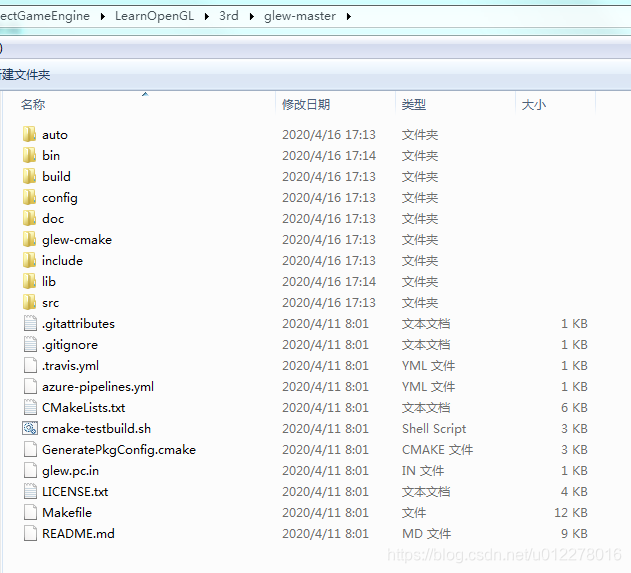This screenshot has width=631, height=573.
Task: Click the azure-pipelines.yml file icon
Action: tap(30, 386)
